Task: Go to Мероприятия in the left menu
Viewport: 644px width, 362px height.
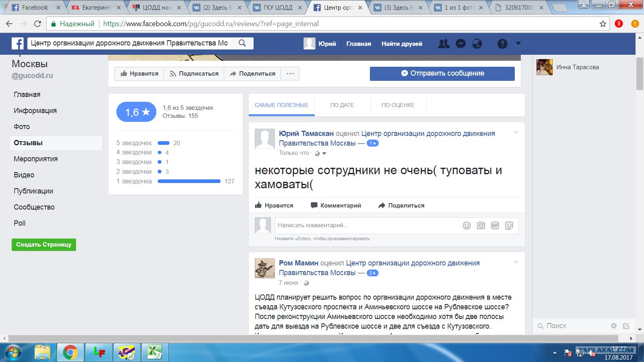Action: (35, 159)
